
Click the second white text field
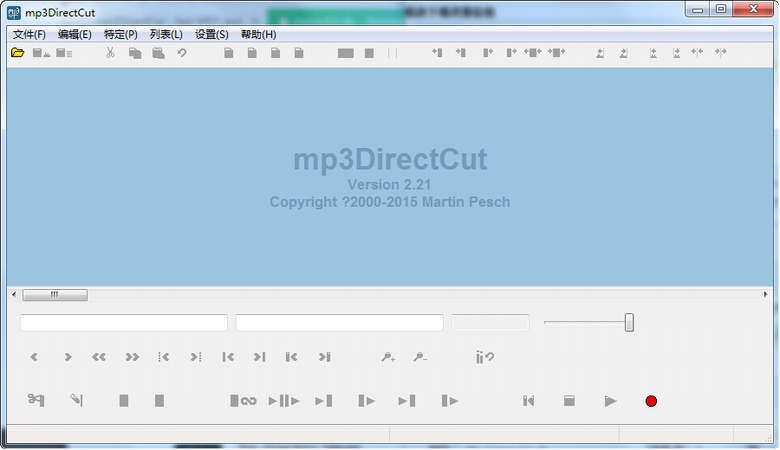(340, 323)
